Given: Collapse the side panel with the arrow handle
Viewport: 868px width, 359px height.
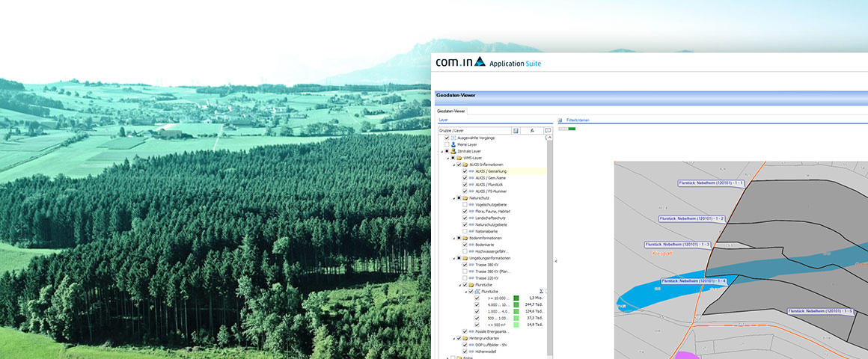Looking at the screenshot, I should click(x=555, y=261).
